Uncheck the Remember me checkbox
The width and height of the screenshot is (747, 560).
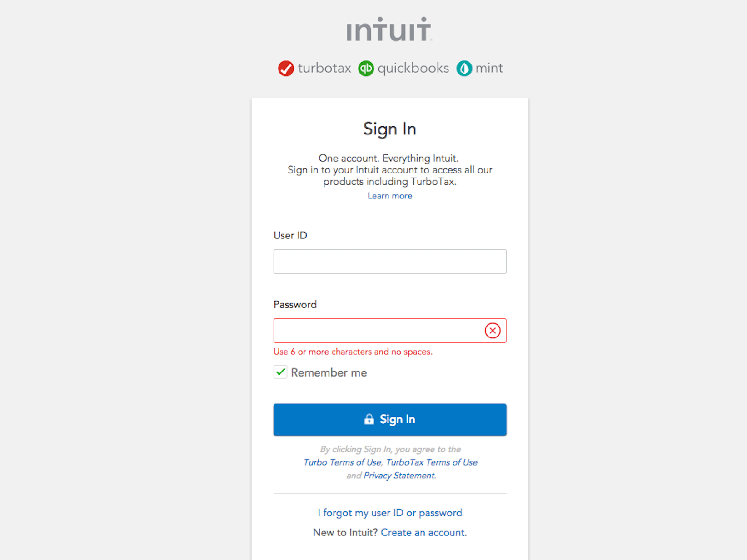[x=280, y=372]
